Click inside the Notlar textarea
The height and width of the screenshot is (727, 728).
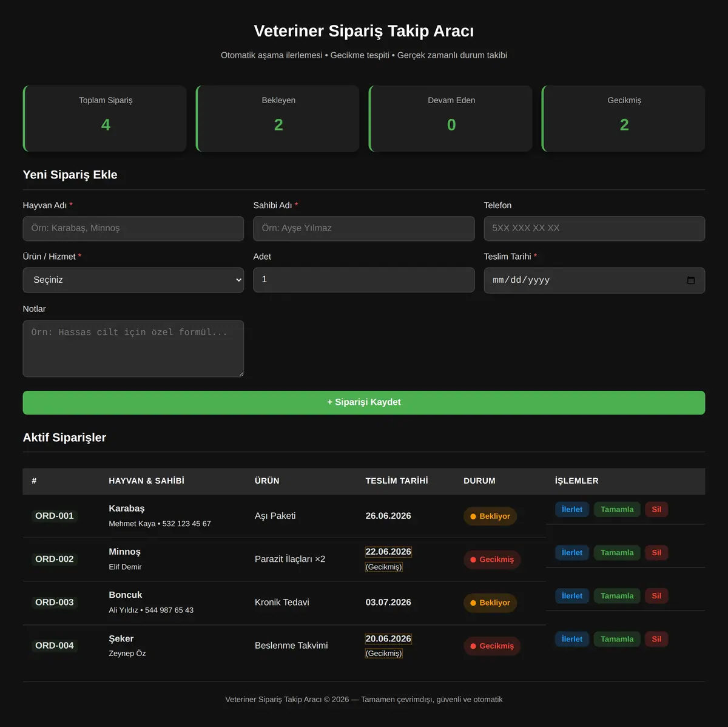pyautogui.click(x=133, y=349)
